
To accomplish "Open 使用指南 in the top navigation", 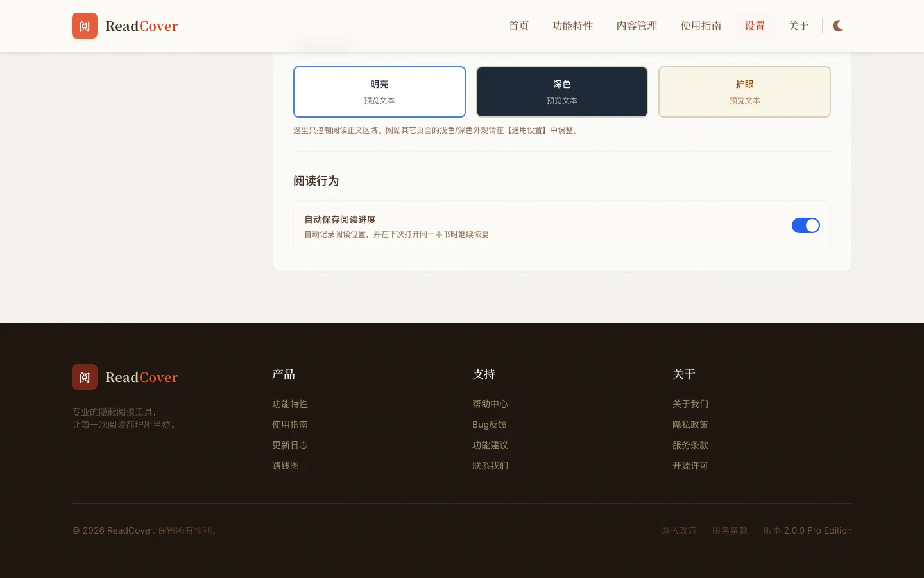I will tap(701, 26).
